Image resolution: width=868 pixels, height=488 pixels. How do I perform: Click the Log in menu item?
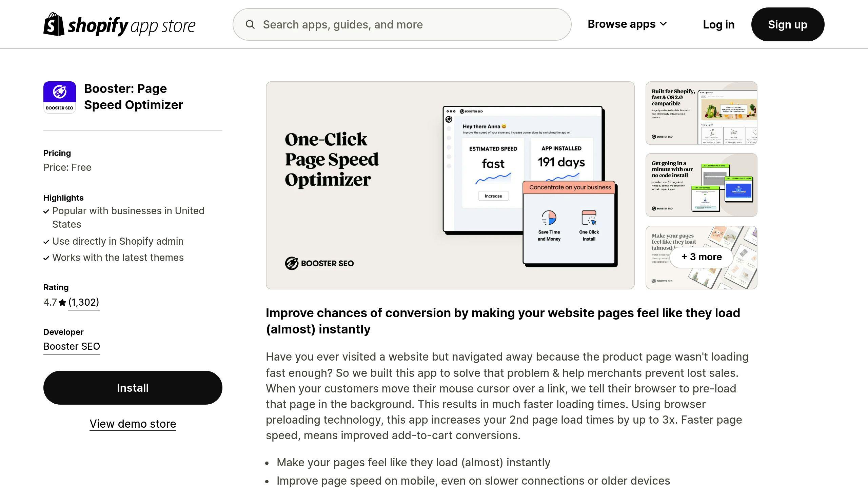point(718,24)
